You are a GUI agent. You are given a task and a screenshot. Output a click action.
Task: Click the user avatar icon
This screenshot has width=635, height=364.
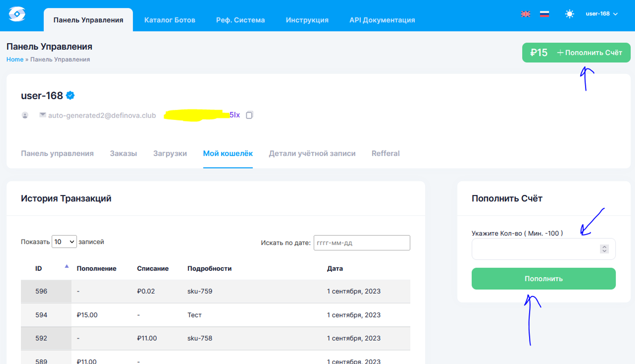[x=25, y=115]
